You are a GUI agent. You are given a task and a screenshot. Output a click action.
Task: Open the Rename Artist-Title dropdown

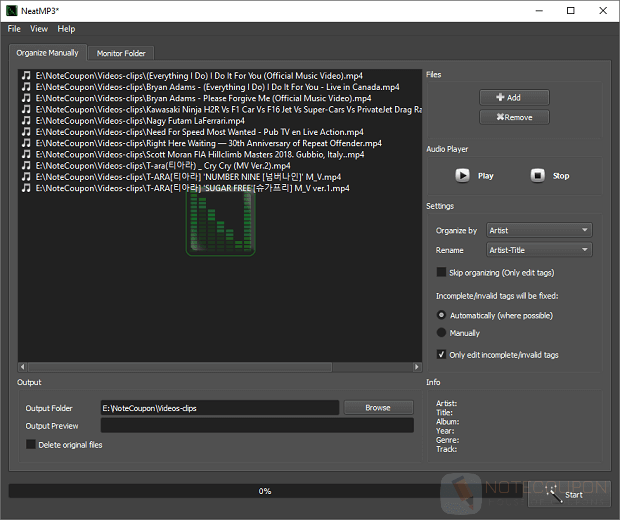[x=539, y=250]
